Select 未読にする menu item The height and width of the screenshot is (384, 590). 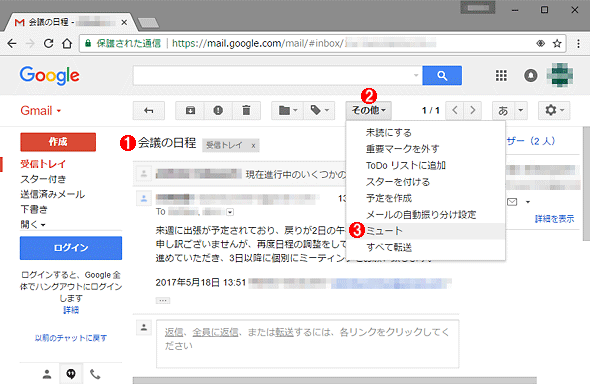426,132
